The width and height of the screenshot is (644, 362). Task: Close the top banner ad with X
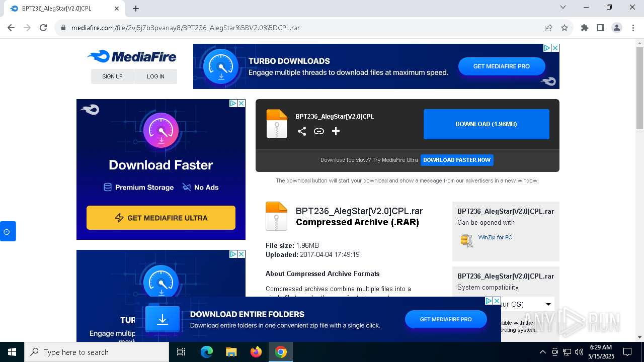click(x=555, y=48)
